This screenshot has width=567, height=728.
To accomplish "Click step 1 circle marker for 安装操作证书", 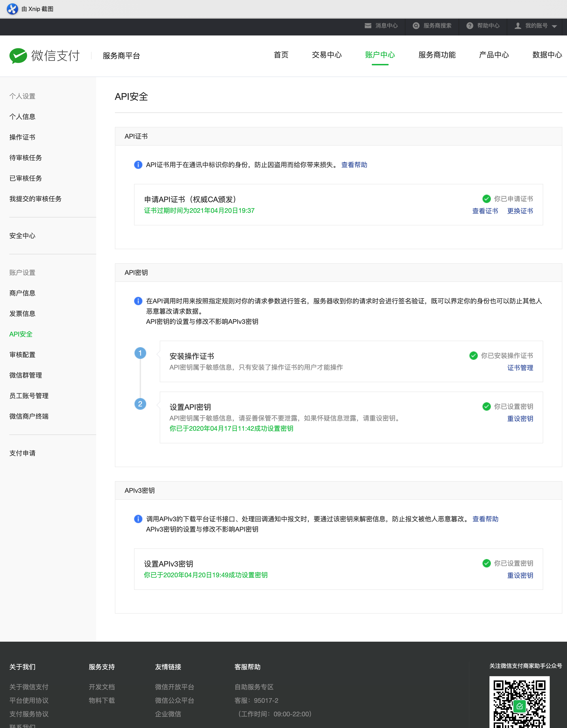I will pos(140,353).
